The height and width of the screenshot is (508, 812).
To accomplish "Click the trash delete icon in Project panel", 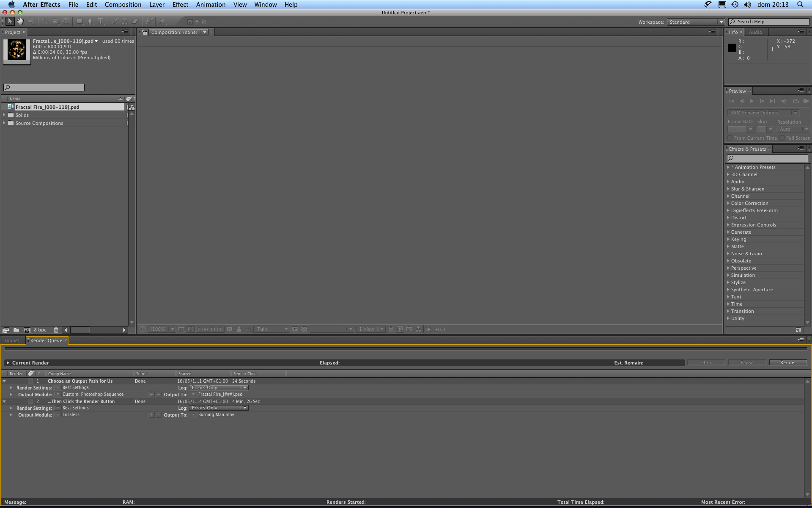I will click(56, 330).
